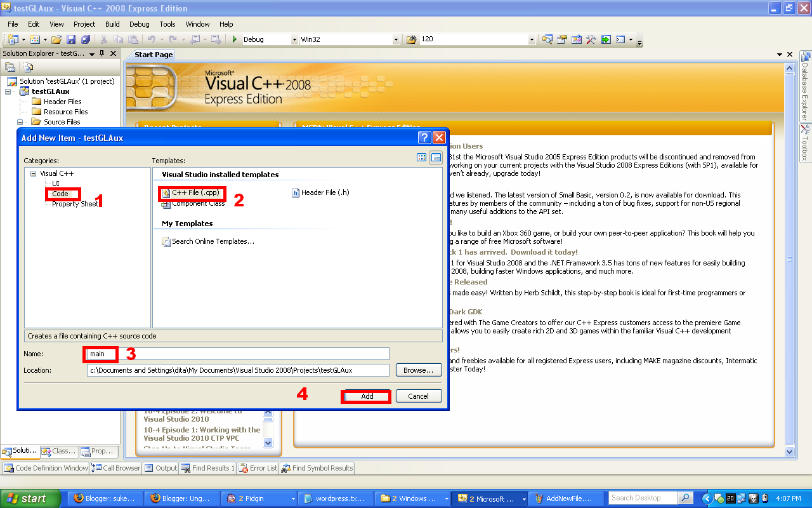This screenshot has width=812, height=508.
Task: Click the Save All toolbar icon
Action: click(86, 39)
